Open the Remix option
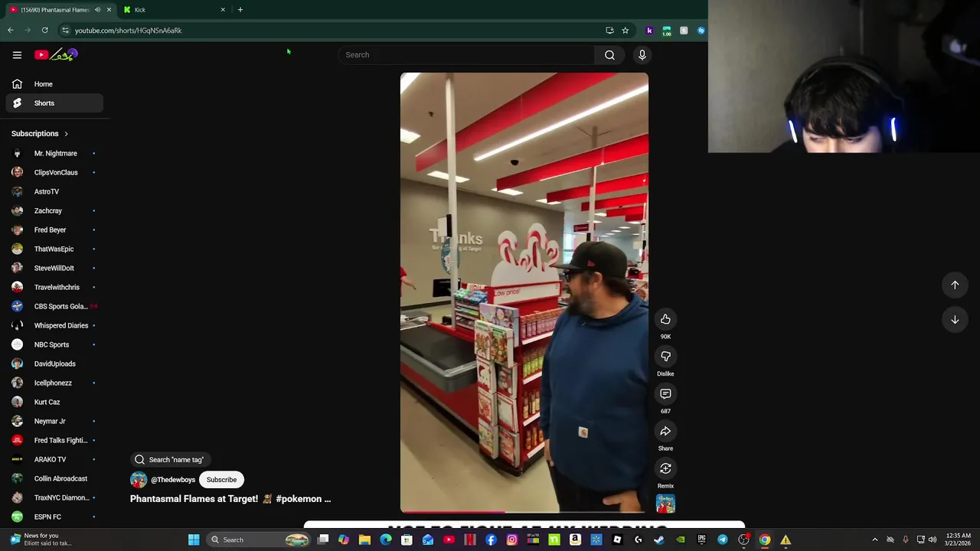This screenshot has height=551, width=980. click(x=665, y=468)
